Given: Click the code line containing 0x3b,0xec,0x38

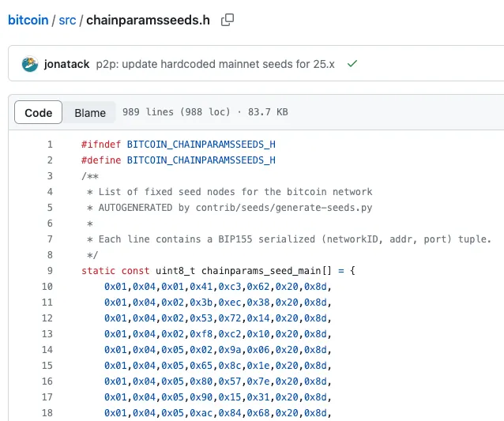Looking at the screenshot, I should [x=218, y=303].
